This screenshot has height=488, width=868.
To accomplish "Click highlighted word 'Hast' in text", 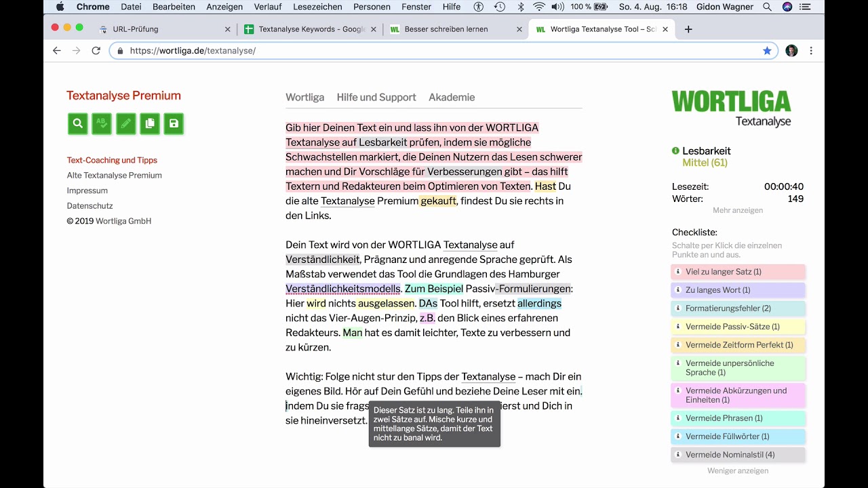I will click(545, 186).
